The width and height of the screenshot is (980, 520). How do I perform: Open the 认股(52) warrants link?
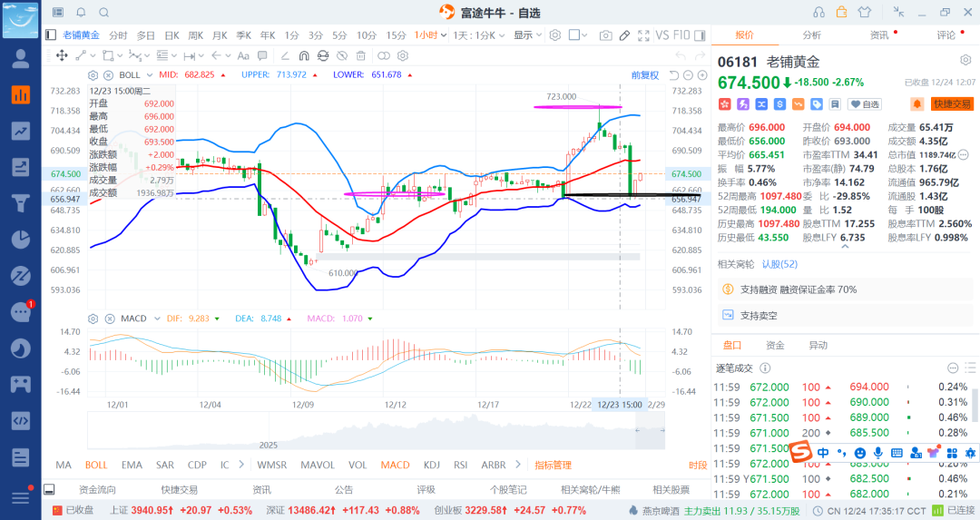tap(779, 264)
